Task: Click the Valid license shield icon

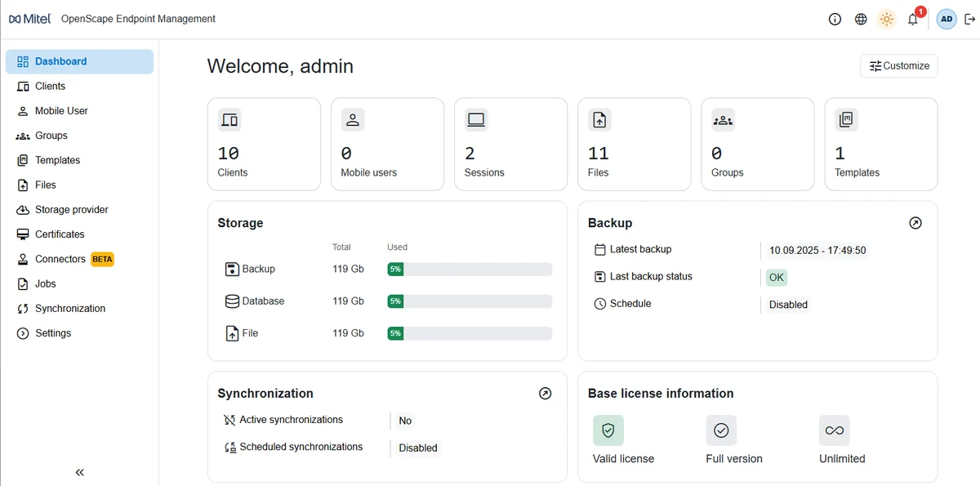Action: click(x=608, y=430)
